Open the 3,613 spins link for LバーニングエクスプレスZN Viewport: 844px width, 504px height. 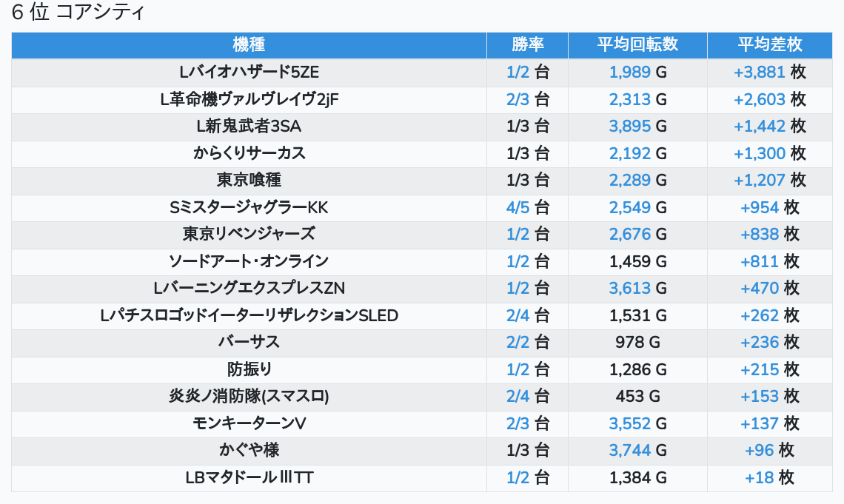(630, 288)
